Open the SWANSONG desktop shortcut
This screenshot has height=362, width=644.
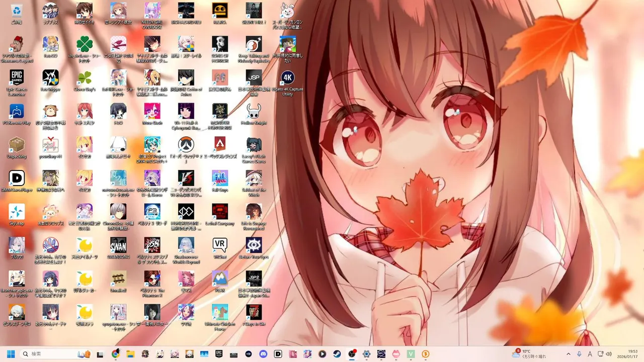click(x=118, y=248)
